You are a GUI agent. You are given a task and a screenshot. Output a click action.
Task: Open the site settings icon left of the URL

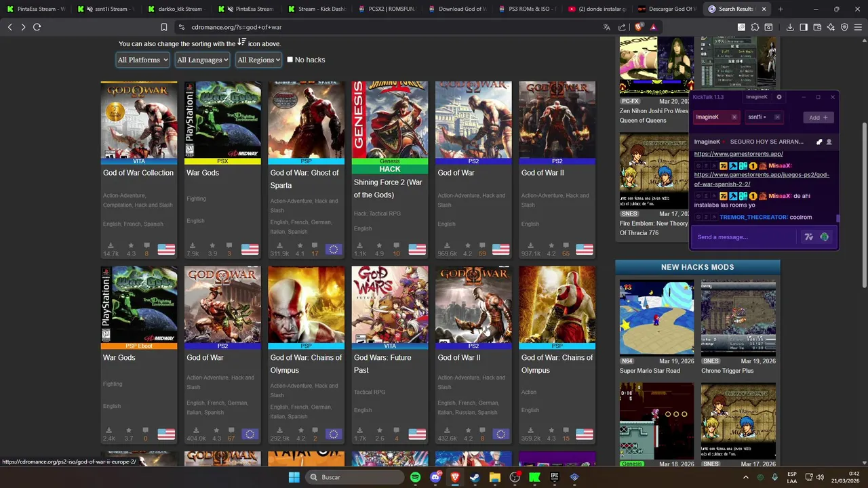click(181, 27)
